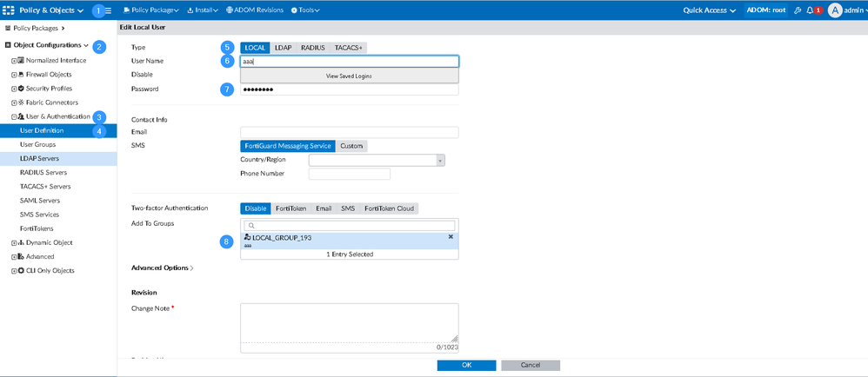Click the FortiManager app grid icon
The height and width of the screenshot is (377, 868).
click(9, 10)
